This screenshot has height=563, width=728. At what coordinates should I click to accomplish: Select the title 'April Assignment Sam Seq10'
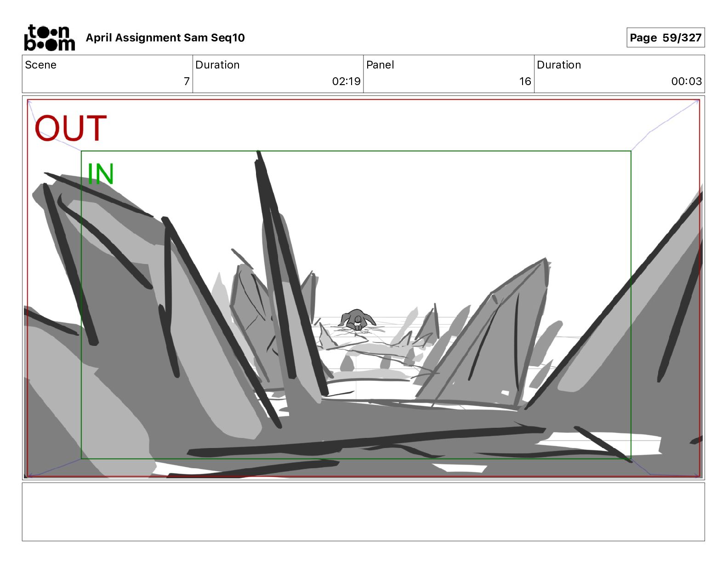(165, 38)
